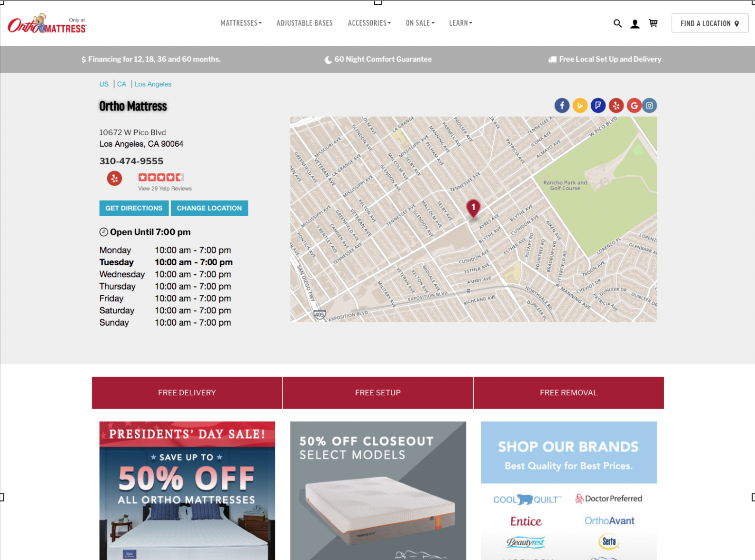Click the OrthoAvant brand logo
The height and width of the screenshot is (560, 755).
609,521
